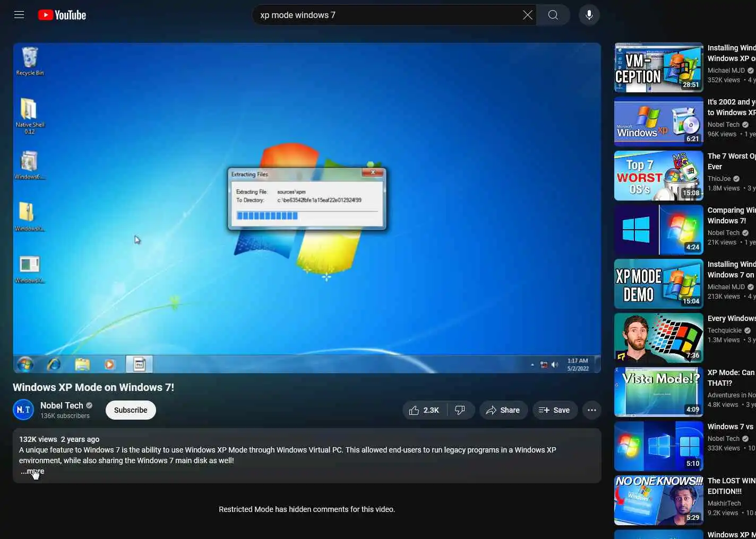
Task: Go to the YouTube home logo
Action: [x=62, y=15]
